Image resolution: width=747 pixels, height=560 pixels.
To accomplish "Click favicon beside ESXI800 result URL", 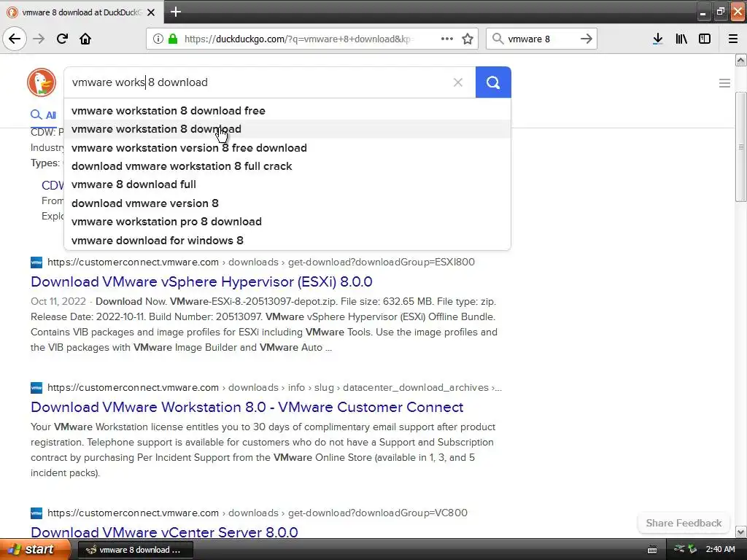I will pyautogui.click(x=36, y=262).
